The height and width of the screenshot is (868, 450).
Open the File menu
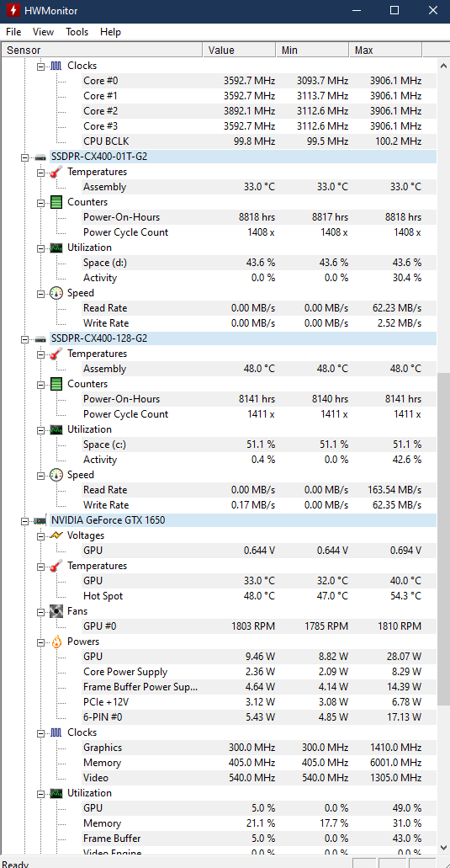pyautogui.click(x=13, y=31)
